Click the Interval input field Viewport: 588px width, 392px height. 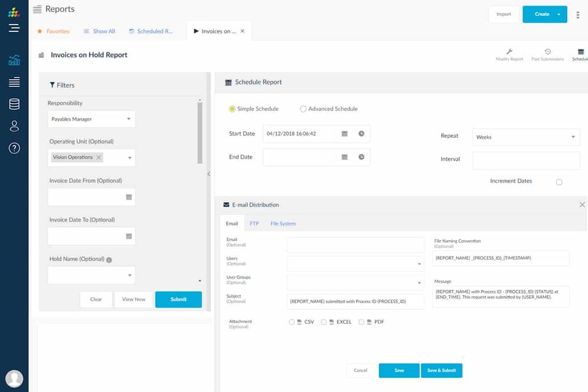[x=526, y=160]
